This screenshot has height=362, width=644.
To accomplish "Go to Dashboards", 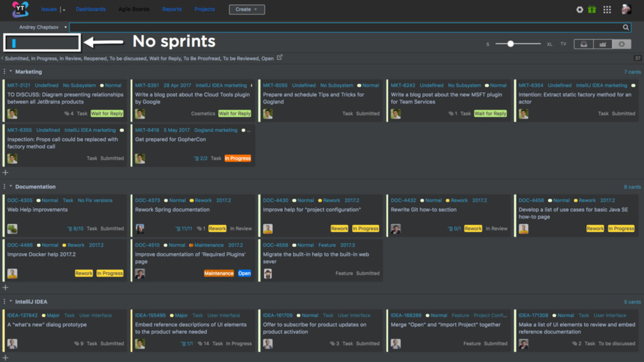I will pos(91,9).
